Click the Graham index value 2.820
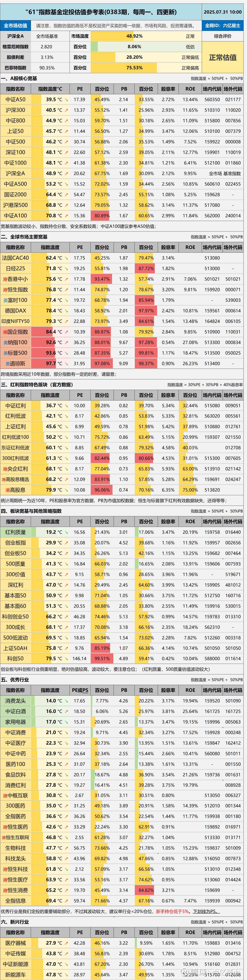Viewport: 247px width, 980px height. (x=46, y=47)
